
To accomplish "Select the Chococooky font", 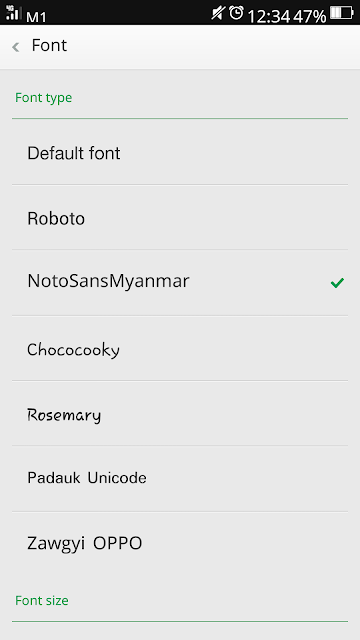I will pos(180,348).
